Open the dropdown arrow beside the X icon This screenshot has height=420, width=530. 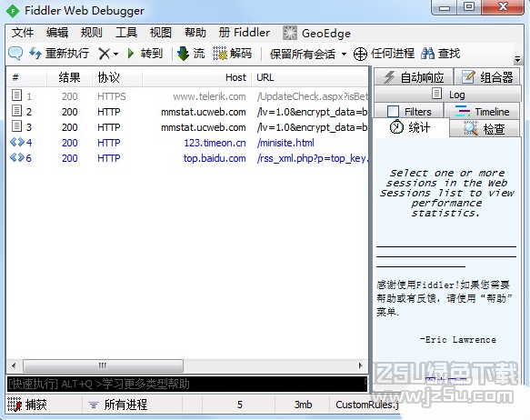coord(116,54)
